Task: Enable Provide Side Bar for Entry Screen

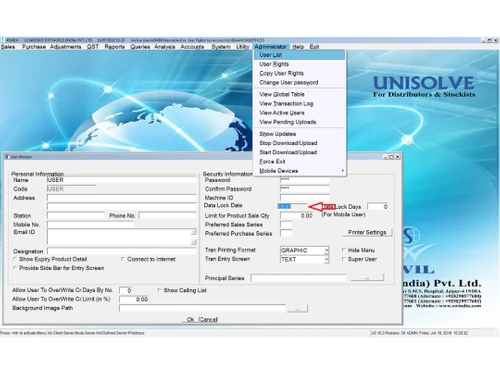Action: click(x=15, y=268)
